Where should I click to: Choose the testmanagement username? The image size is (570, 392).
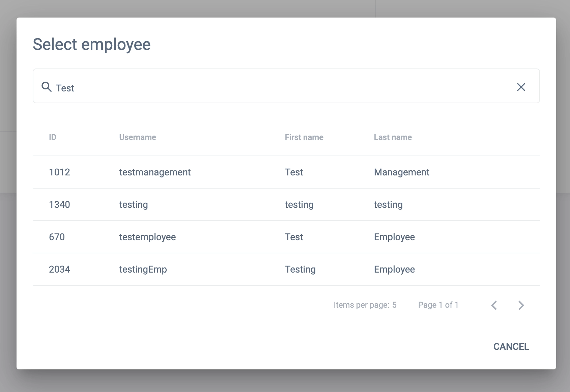[155, 172]
